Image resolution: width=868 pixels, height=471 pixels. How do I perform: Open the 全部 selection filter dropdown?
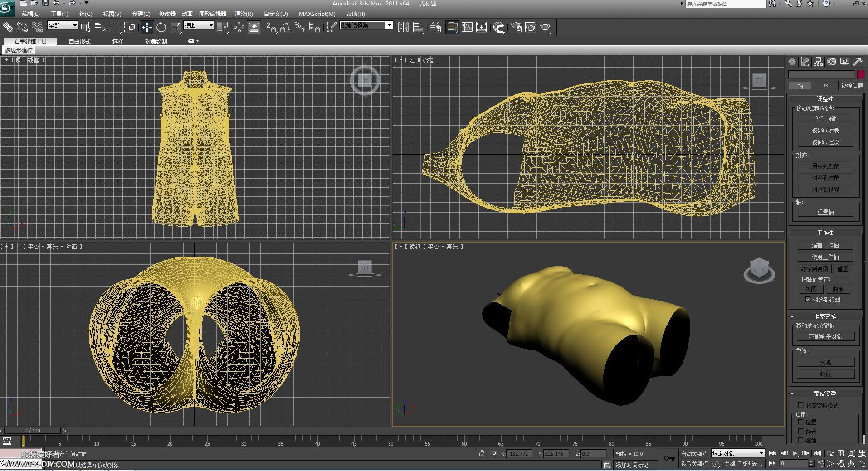click(x=63, y=25)
